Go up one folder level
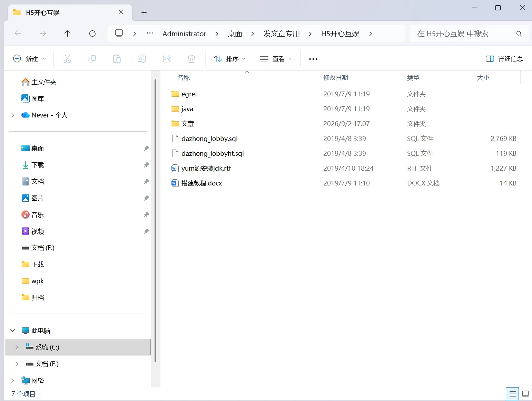 click(x=67, y=34)
